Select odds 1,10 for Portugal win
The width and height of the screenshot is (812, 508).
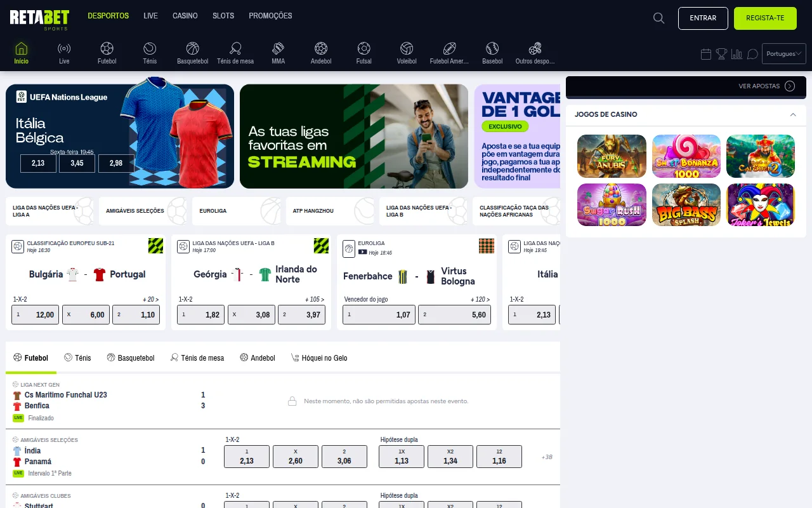pyautogui.click(x=136, y=314)
